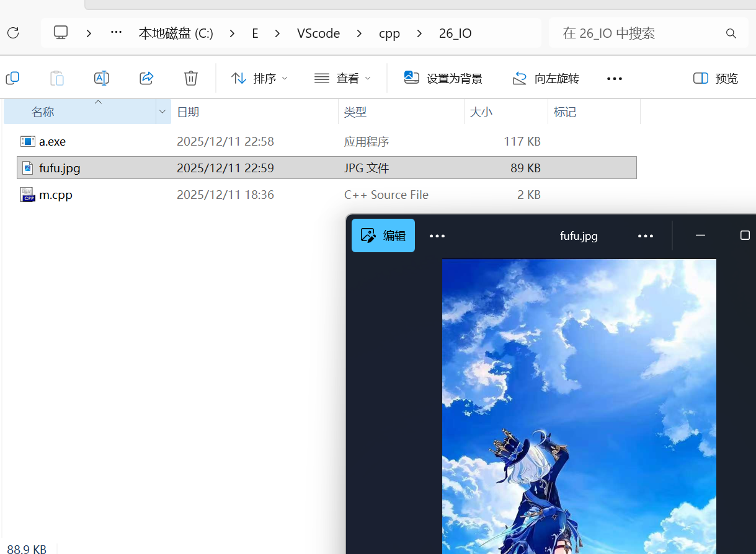The height and width of the screenshot is (554, 756).
Task: Expand the chevron after 本地磁盘 (C:)
Action: pyautogui.click(x=232, y=33)
